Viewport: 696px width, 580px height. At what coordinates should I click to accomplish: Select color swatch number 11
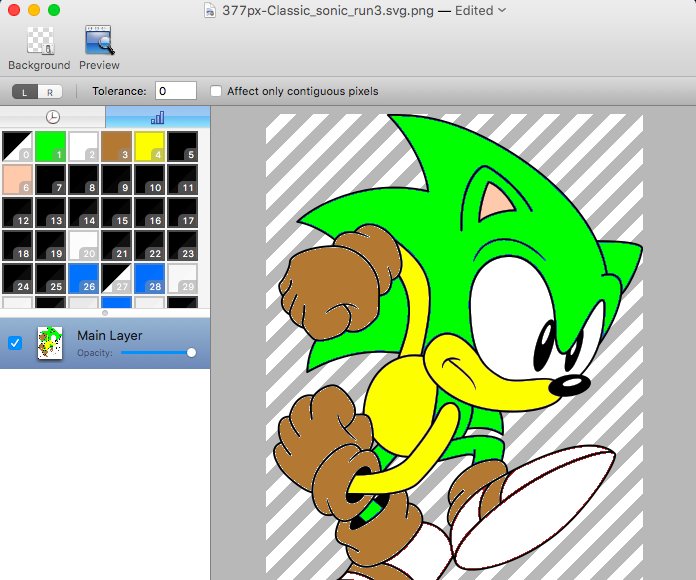pos(182,179)
